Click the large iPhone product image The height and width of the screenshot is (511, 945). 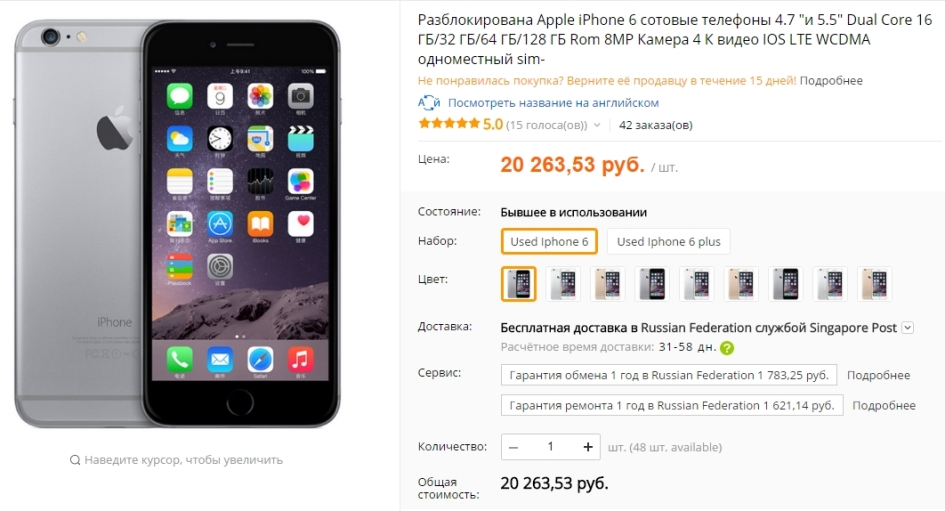[x=178, y=224]
